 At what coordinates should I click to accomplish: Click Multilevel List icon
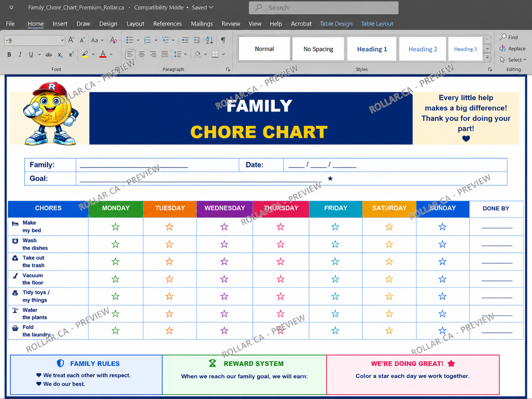pyautogui.click(x=165, y=40)
